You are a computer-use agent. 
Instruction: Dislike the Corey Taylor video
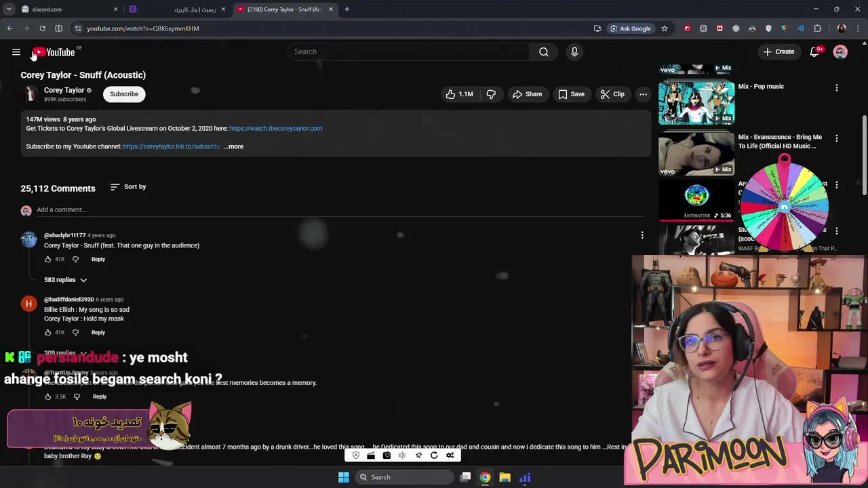tap(491, 94)
